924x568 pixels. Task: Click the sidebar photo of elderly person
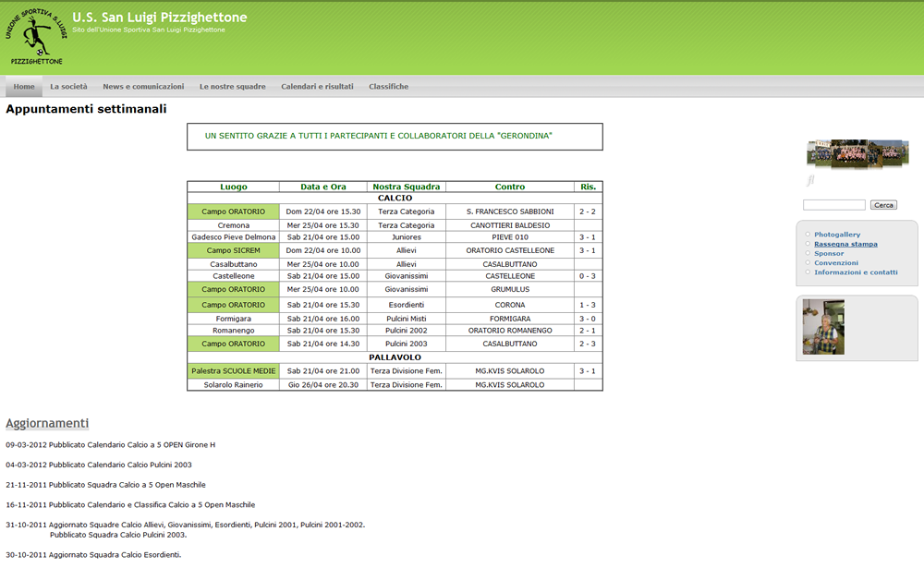823,327
